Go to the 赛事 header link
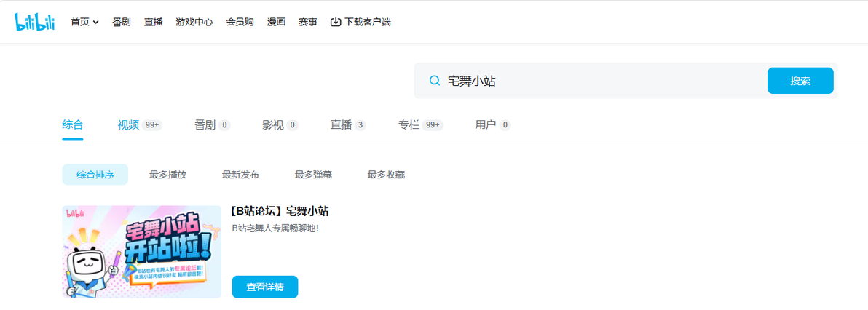868x310 pixels. (308, 22)
